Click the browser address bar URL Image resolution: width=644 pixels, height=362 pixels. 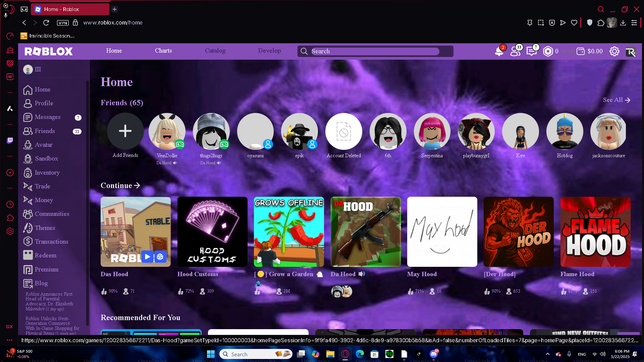pos(113,22)
